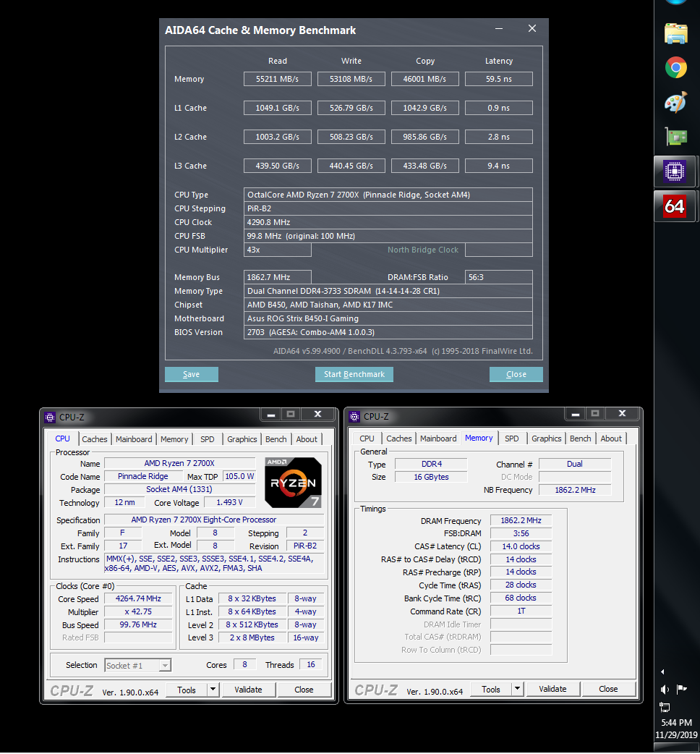The width and height of the screenshot is (700, 754).
Task: Open the Bench tab in right CPU-Z window
Action: point(581,439)
